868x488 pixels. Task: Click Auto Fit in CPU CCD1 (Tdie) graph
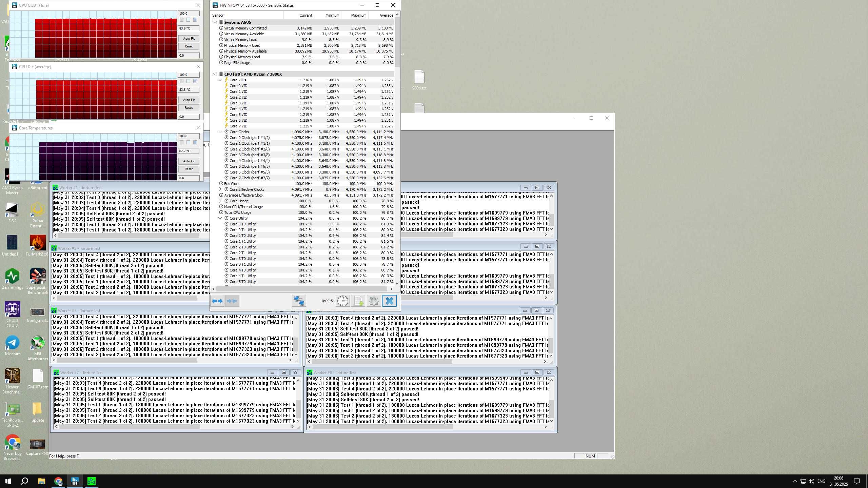pyautogui.click(x=189, y=39)
